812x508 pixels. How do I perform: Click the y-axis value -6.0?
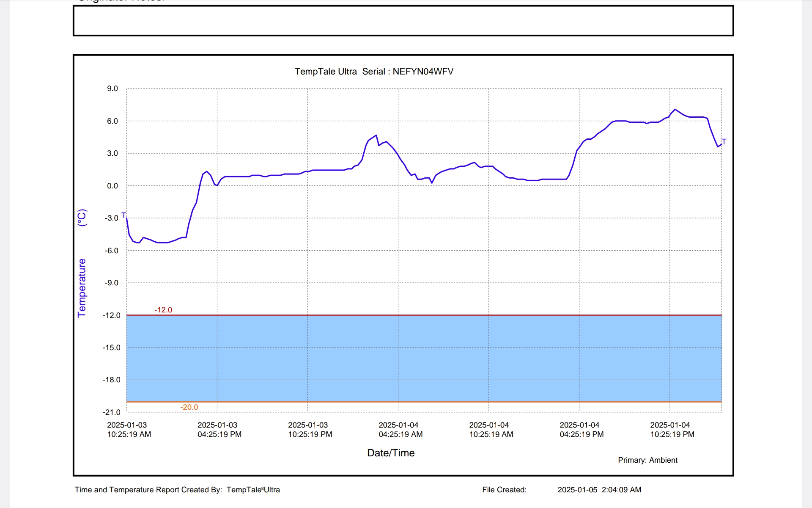click(x=112, y=251)
